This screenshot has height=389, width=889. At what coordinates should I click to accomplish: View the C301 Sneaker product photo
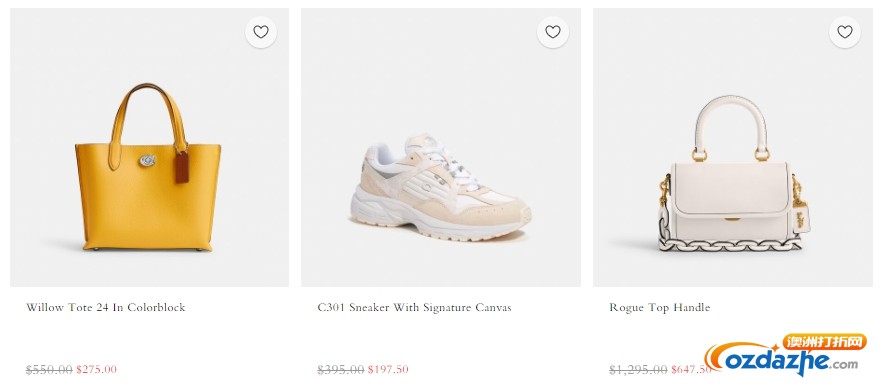[441, 147]
